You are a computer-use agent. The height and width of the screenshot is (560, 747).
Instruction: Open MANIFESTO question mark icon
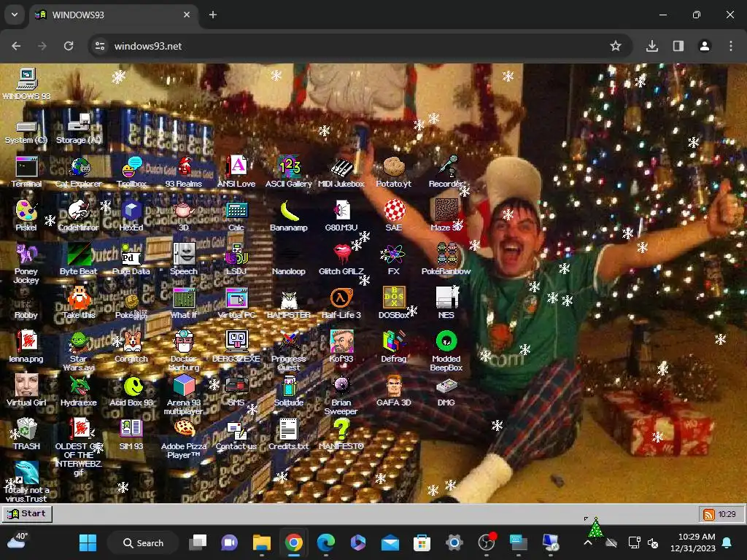(x=341, y=435)
